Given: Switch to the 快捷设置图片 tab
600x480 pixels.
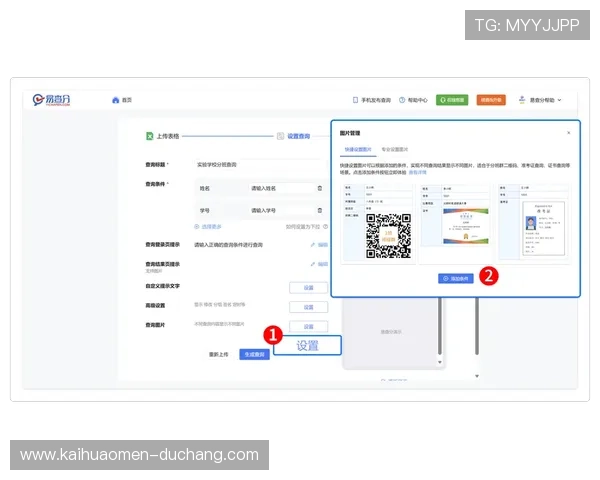Looking at the screenshot, I should click(358, 150).
